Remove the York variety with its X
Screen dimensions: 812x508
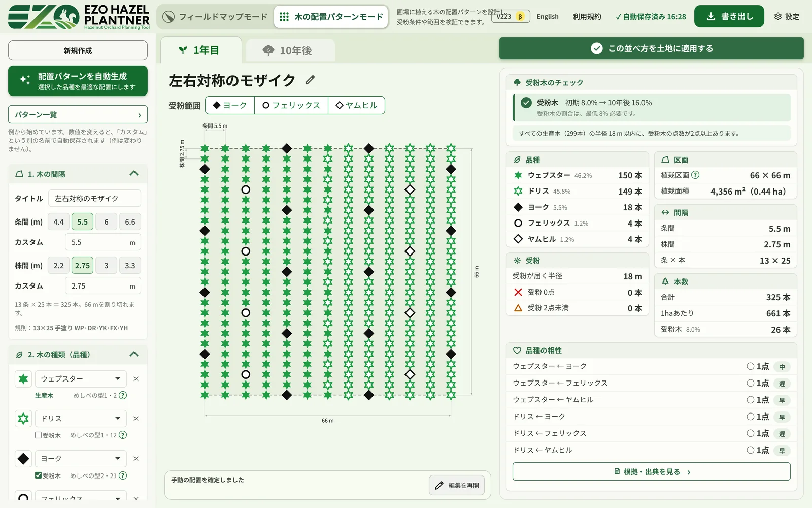coord(136,459)
